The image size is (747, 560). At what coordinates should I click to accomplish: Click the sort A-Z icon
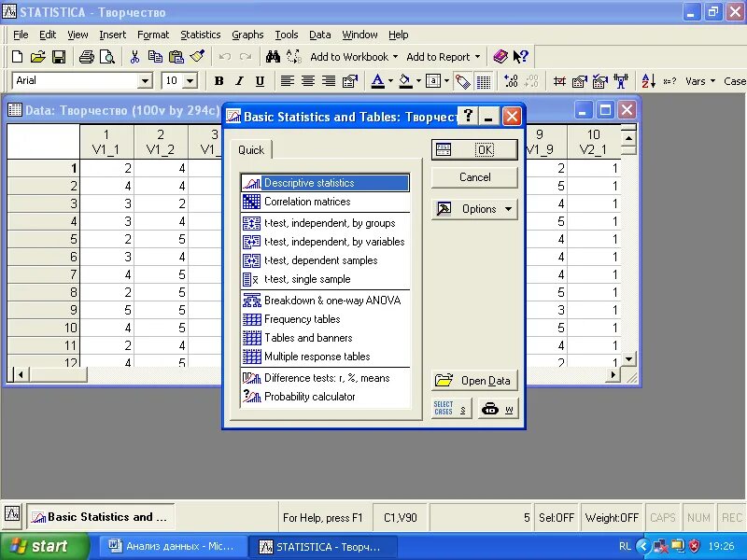pos(648,81)
